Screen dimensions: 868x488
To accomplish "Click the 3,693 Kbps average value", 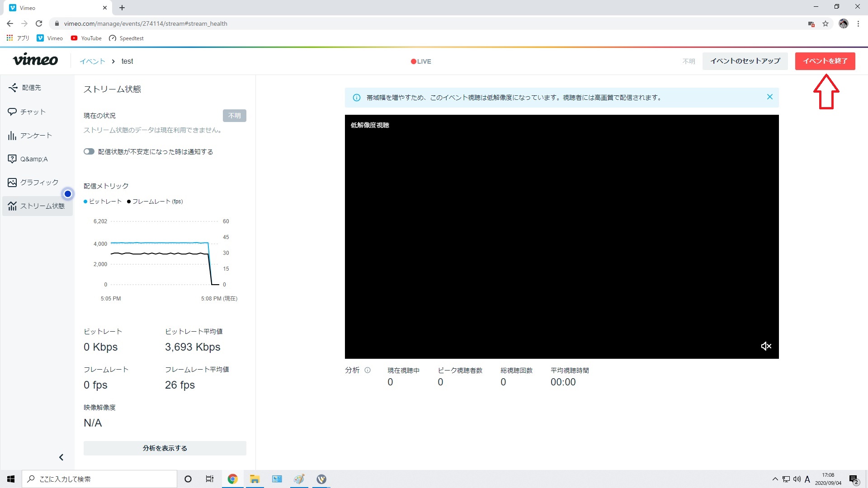I will click(x=193, y=347).
